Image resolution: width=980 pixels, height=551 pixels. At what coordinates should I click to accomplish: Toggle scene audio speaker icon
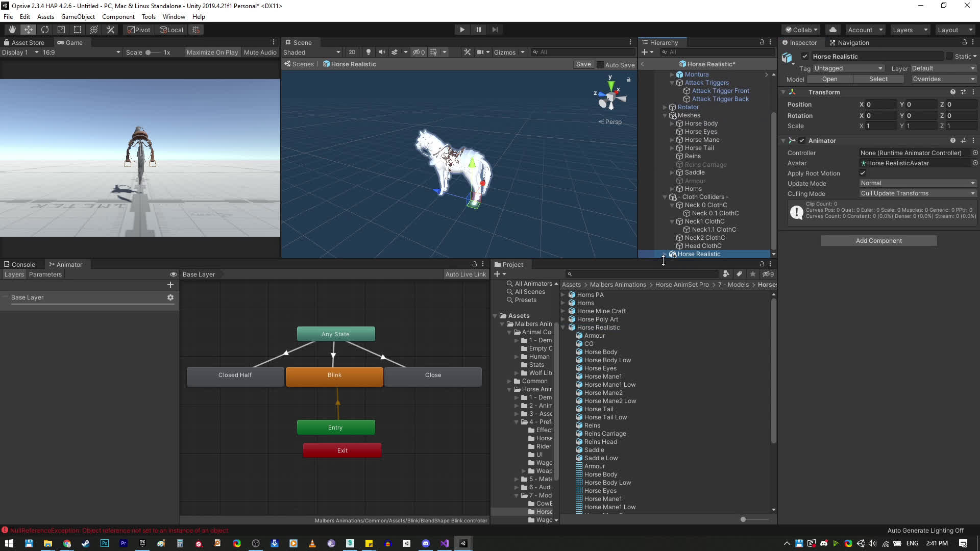(x=381, y=52)
